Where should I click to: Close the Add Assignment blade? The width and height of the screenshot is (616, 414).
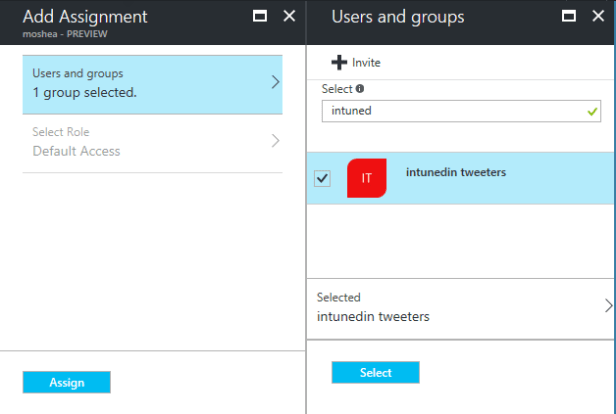289,17
